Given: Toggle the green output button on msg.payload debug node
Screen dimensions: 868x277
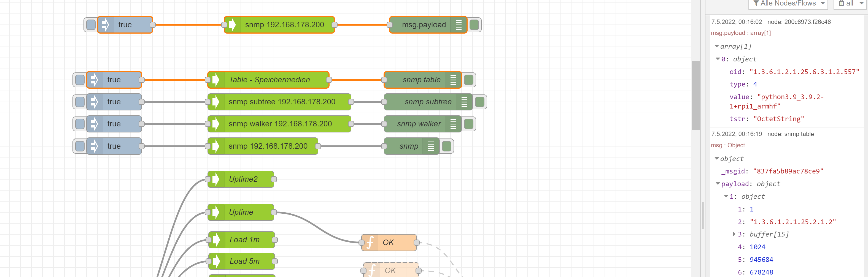Looking at the screenshot, I should (475, 25).
